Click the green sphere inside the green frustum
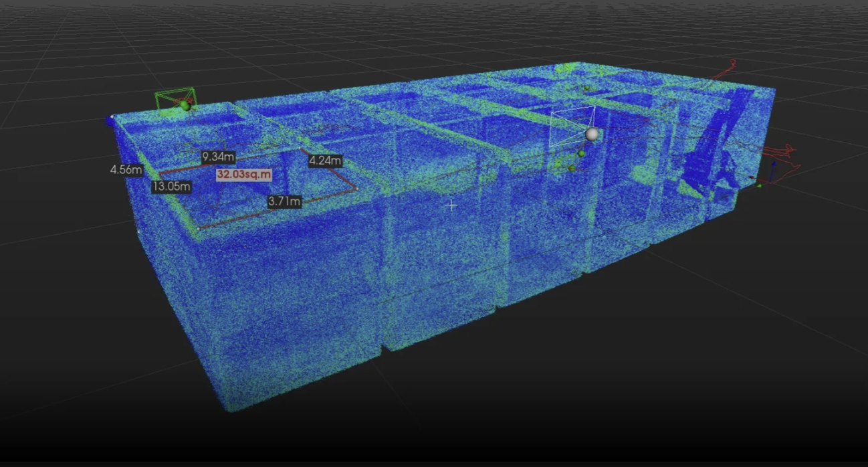Viewport: 868px width, 467px height. [185, 106]
